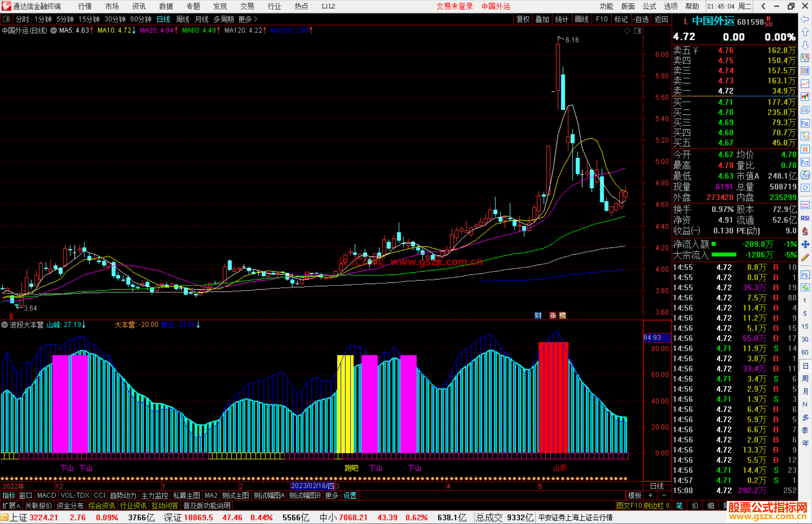Toggle the panel layout icon left of 分时
Image resolution: width=812 pixels, height=524 pixels.
(6, 19)
